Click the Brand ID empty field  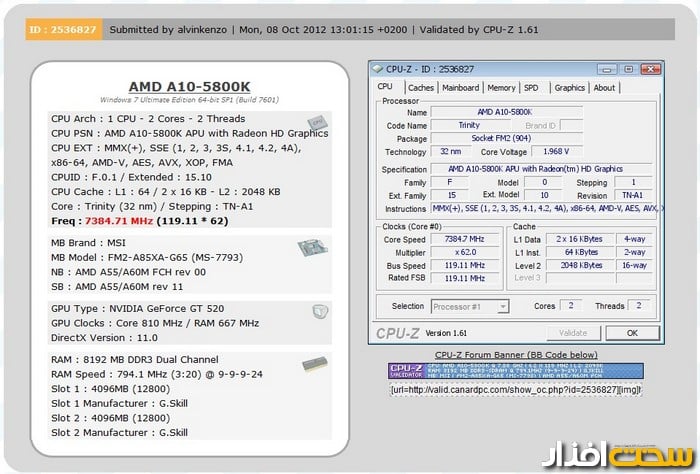[x=571, y=125]
